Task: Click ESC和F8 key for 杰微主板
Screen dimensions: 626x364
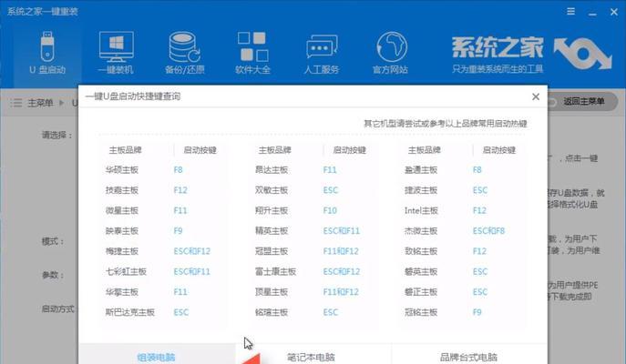Action: click(488, 231)
